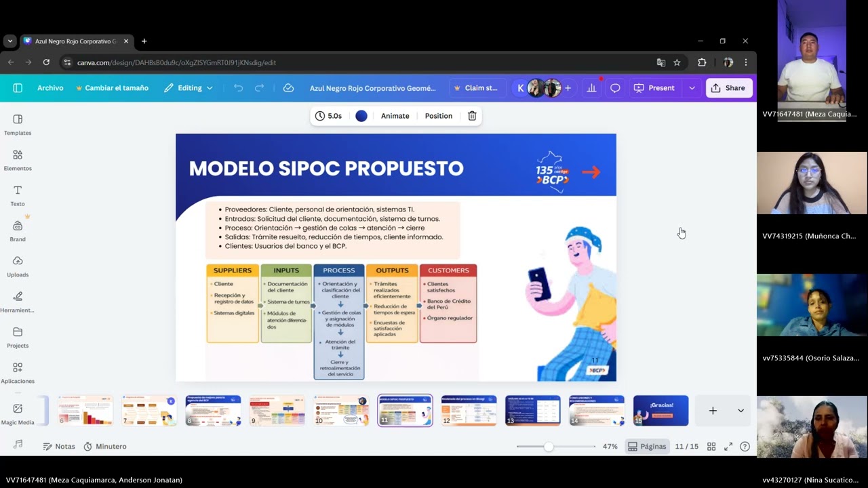The width and height of the screenshot is (868, 488).
Task: Select the Texto tool in sidebar
Action: tap(18, 196)
